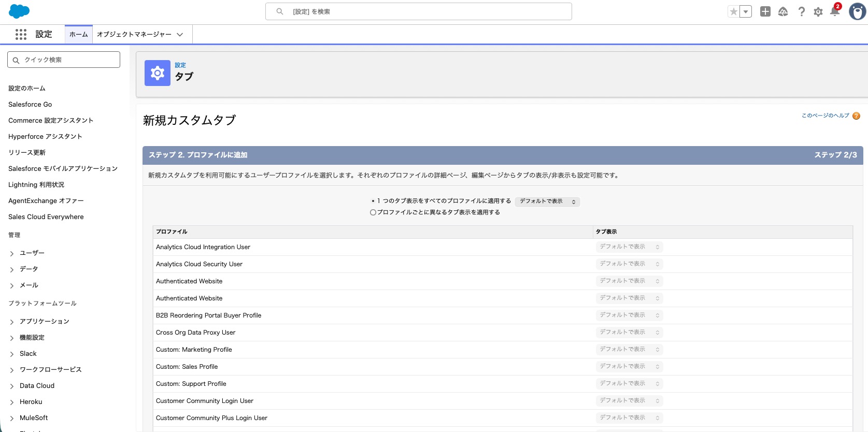This screenshot has height=432, width=868.
Task: Open Commerce 設定アシスタント
Action: click(51, 121)
